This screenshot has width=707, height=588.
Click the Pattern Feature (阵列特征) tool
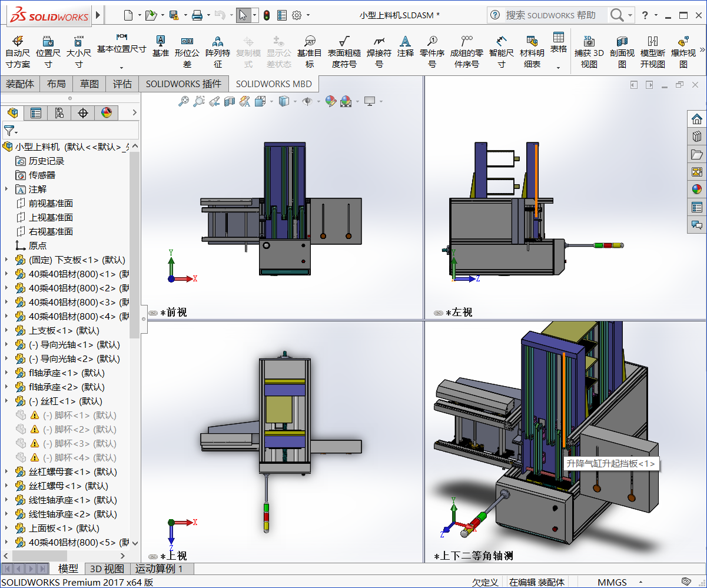[x=218, y=51]
